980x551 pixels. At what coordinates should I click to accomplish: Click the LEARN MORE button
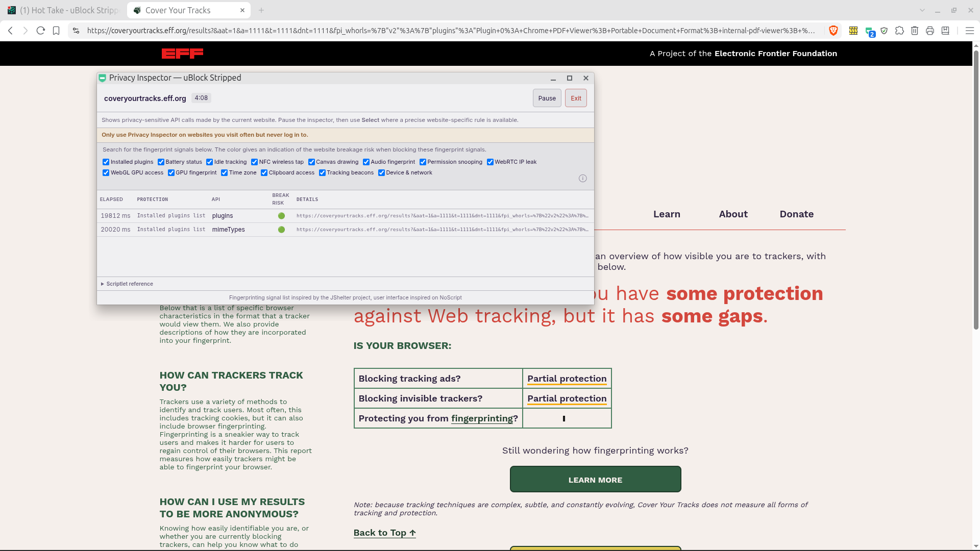[595, 479]
